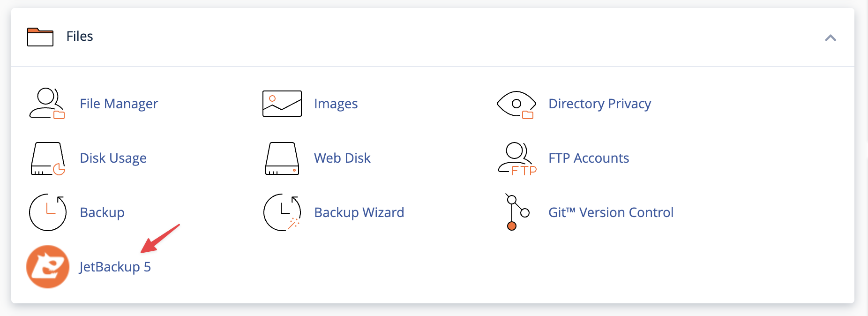The height and width of the screenshot is (316, 868).
Task: Open the Directory Privacy link
Action: click(x=600, y=104)
